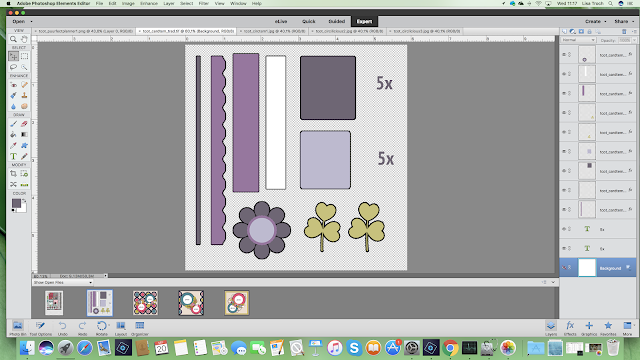The width and height of the screenshot is (640, 360).
Task: Collapse the Photo Bin chevron
Action: [x=553, y=282]
